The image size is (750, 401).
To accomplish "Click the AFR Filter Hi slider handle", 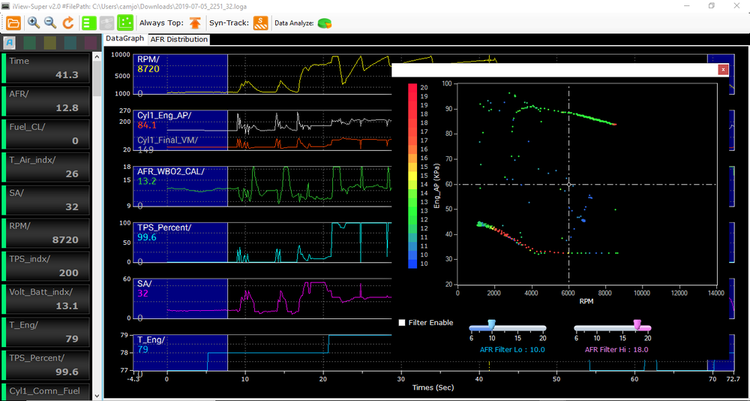I will point(638,325).
